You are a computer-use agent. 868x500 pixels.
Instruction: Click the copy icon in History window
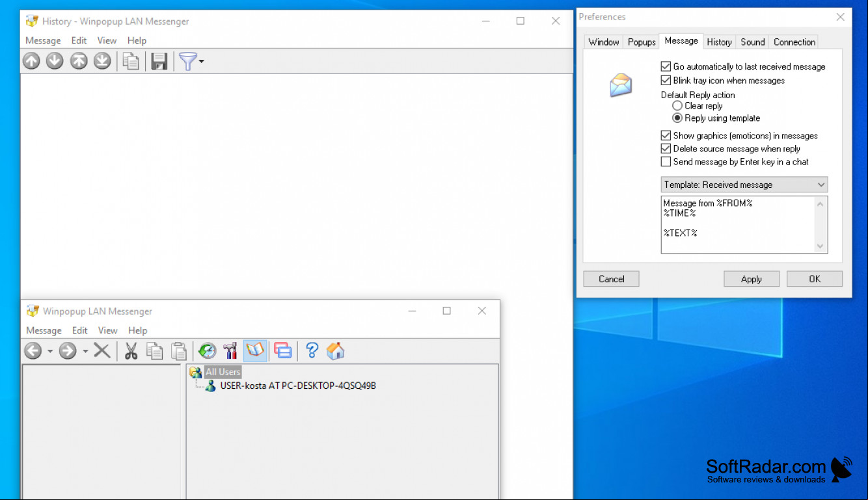[131, 61]
